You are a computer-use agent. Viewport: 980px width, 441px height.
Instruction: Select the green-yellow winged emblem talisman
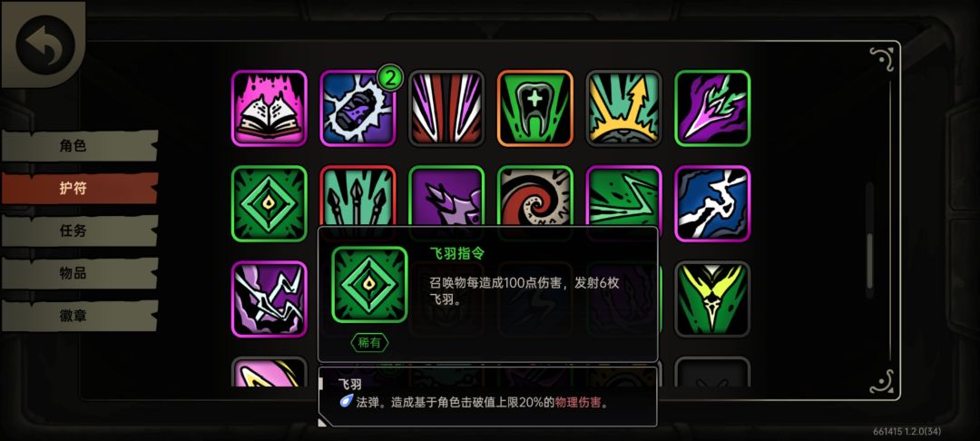[712, 299]
